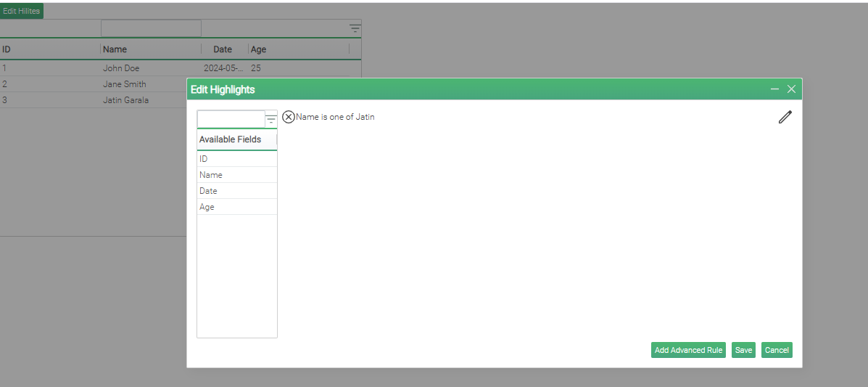Click the Name column filter input in grid
The width and height of the screenshot is (868, 387).
(151, 28)
